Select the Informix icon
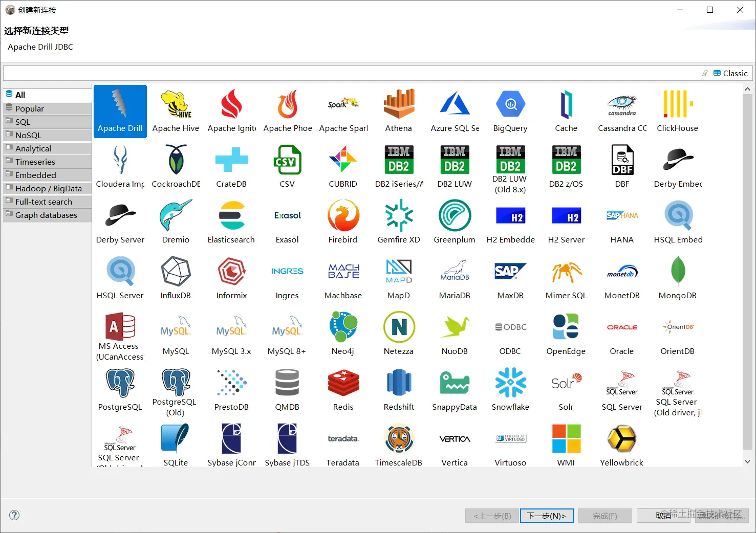The height and width of the screenshot is (533, 756). click(231, 271)
